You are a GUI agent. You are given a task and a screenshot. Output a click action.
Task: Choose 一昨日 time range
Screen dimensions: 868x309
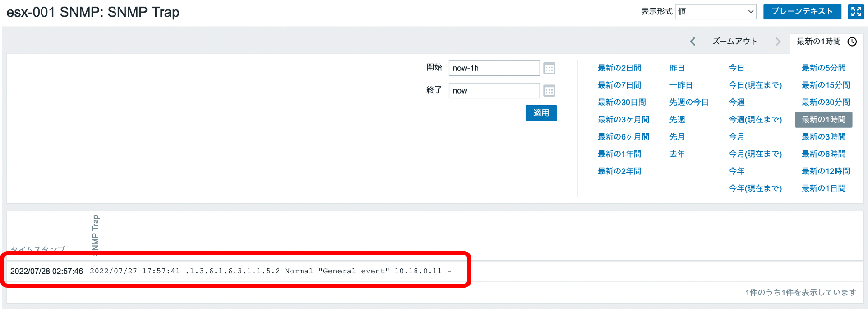[681, 85]
